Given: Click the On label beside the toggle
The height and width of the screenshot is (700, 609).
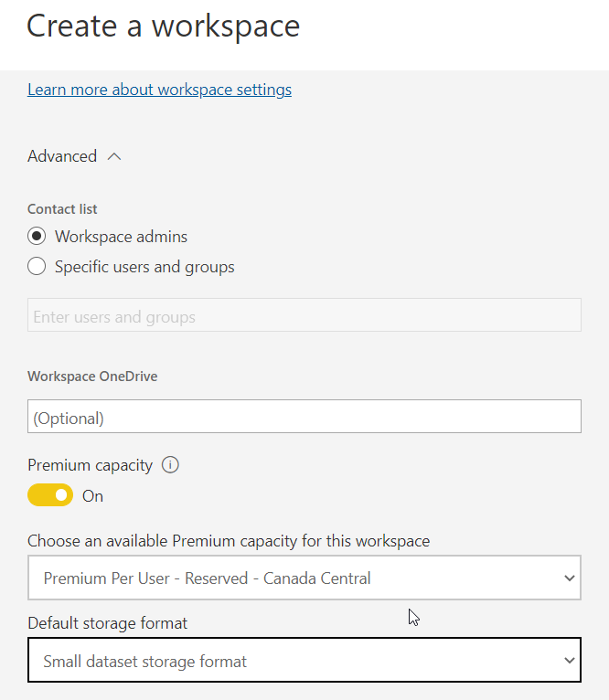Looking at the screenshot, I should tap(93, 496).
